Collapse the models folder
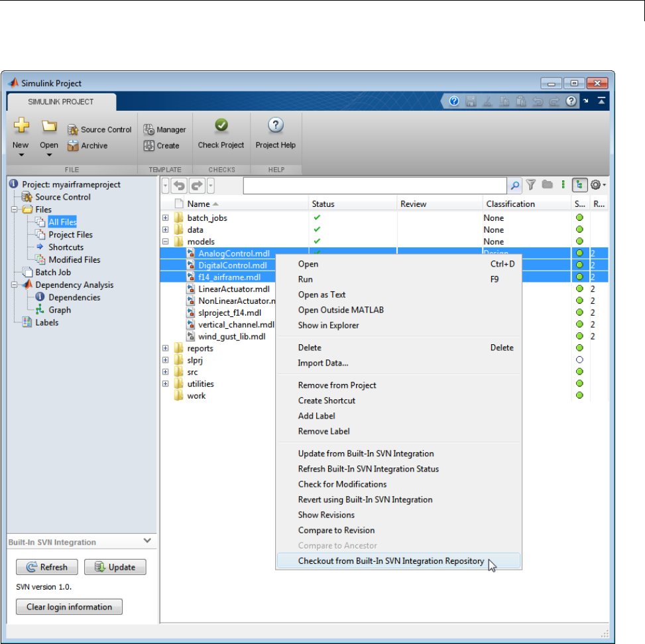 [x=165, y=241]
